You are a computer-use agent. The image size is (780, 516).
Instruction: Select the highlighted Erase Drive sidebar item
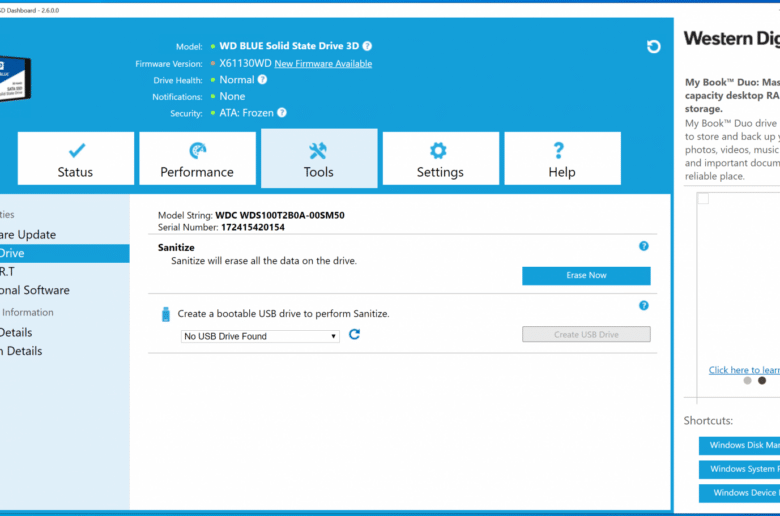coord(65,253)
